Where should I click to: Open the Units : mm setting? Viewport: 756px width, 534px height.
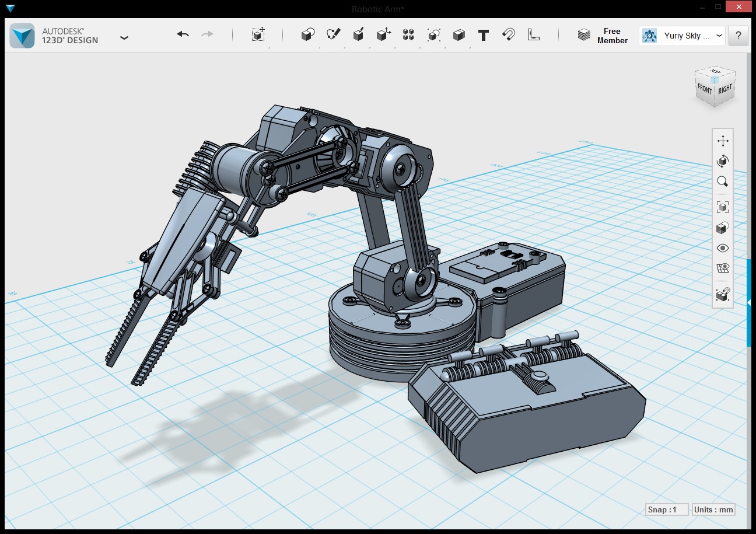[713, 509]
